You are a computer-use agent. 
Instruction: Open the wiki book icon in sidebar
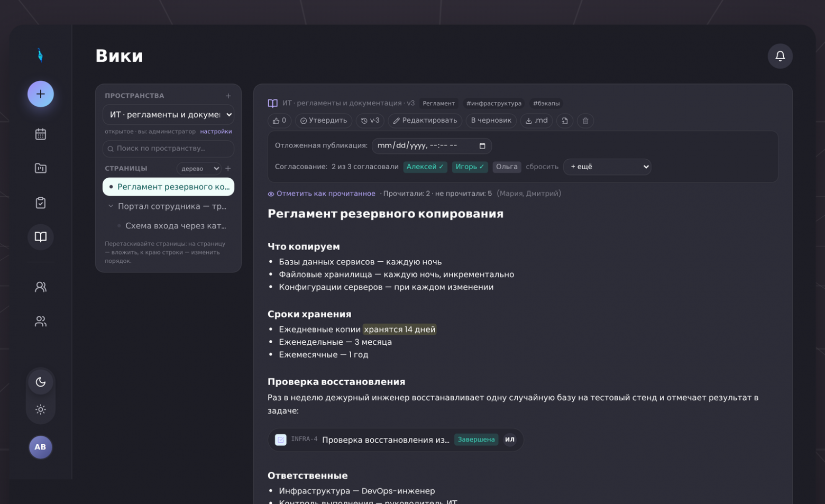point(41,236)
